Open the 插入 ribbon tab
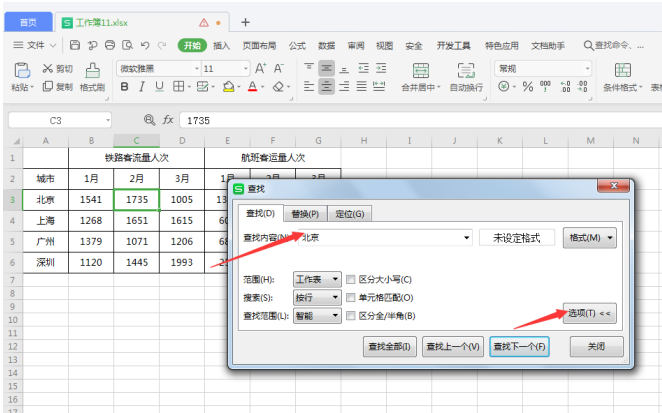The width and height of the screenshot is (662, 413). click(x=221, y=46)
